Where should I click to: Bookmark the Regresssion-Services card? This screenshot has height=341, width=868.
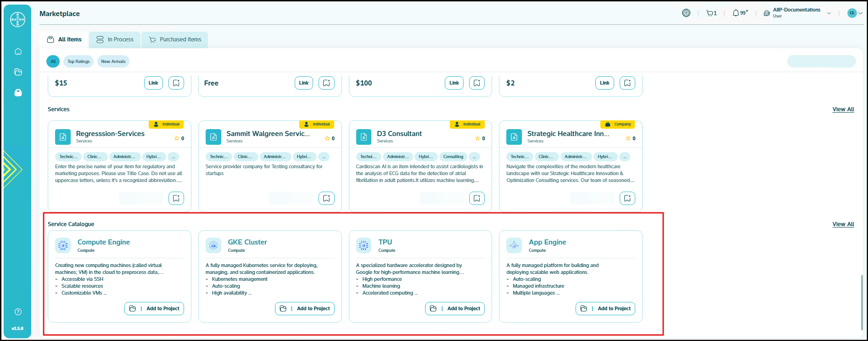pyautogui.click(x=176, y=199)
